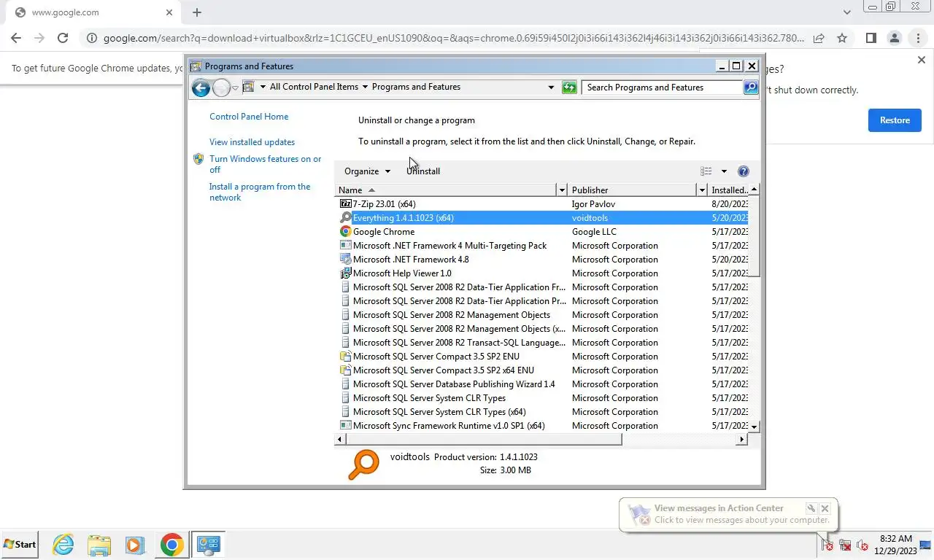Image resolution: width=934 pixels, height=560 pixels.
Task: Open the Publisher column filter dropdown
Action: 702,190
